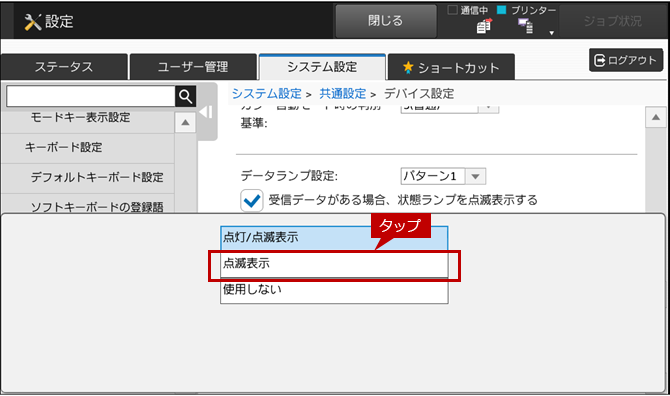Open the パターン1 dropdown arrow
This screenshot has height=396, width=670.
475,176
